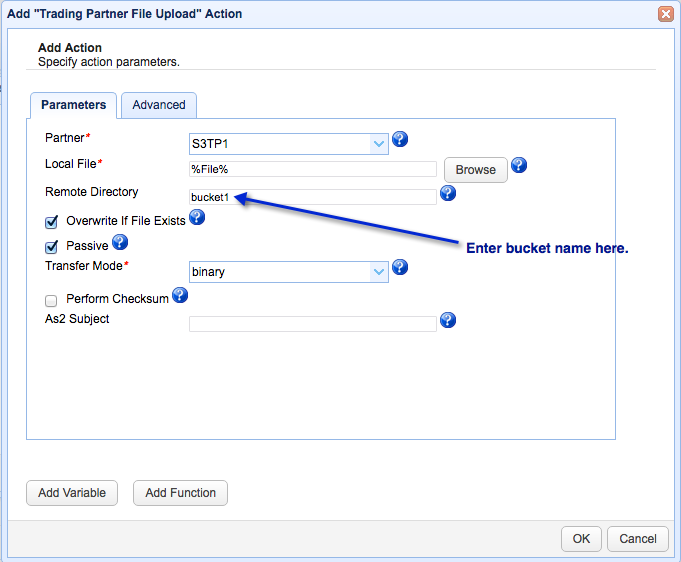The height and width of the screenshot is (562, 681).
Task: Confirm the action with OK
Action: tap(581, 539)
